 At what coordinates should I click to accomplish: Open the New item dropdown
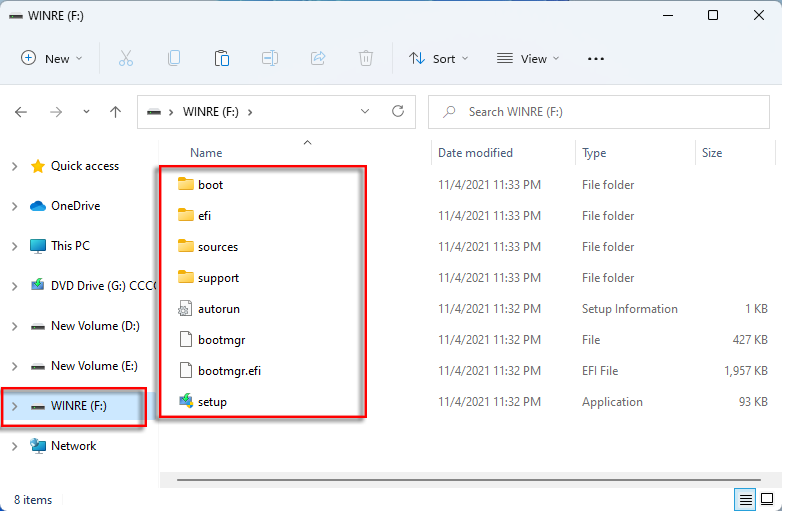pos(52,59)
